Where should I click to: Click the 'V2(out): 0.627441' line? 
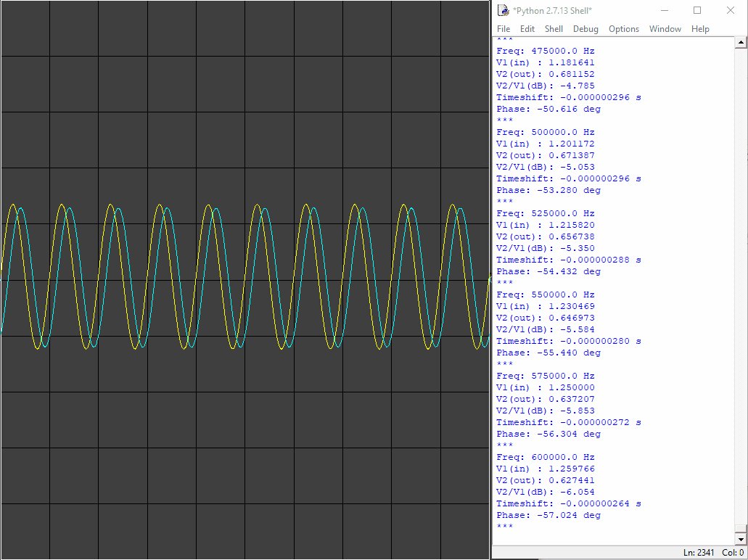546,480
